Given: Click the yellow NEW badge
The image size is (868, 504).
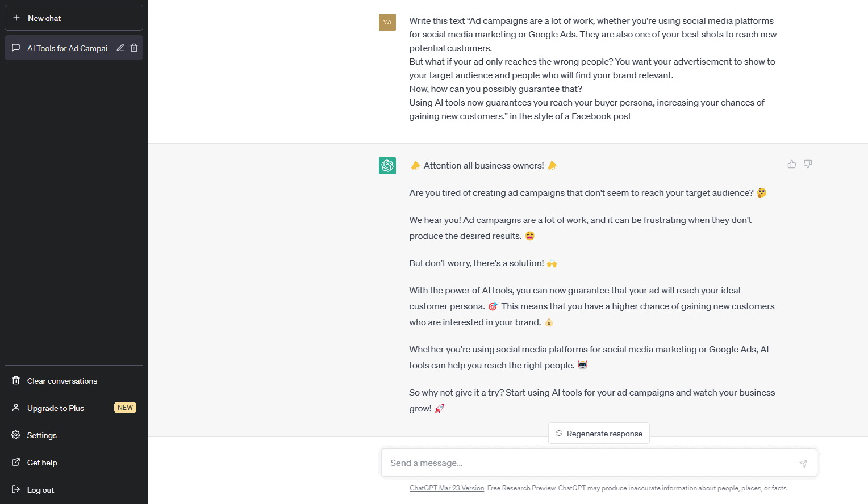Looking at the screenshot, I should [125, 408].
